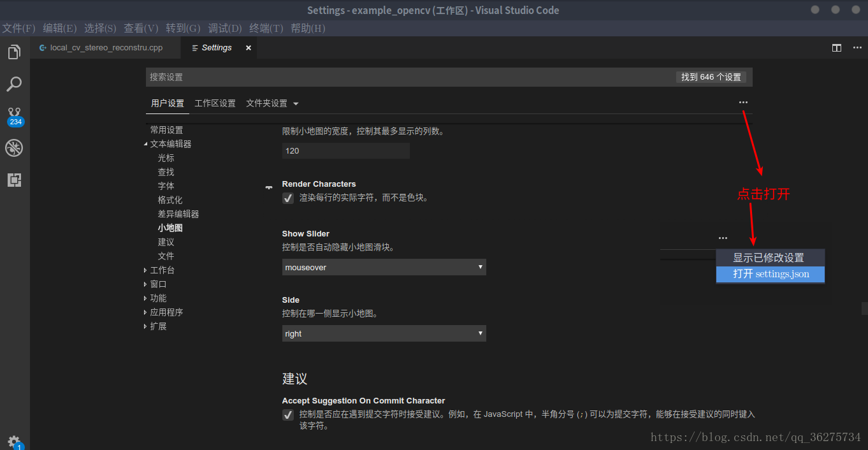The image size is (868, 450).
Task: Select 建议 in settings tree
Action: coord(166,242)
